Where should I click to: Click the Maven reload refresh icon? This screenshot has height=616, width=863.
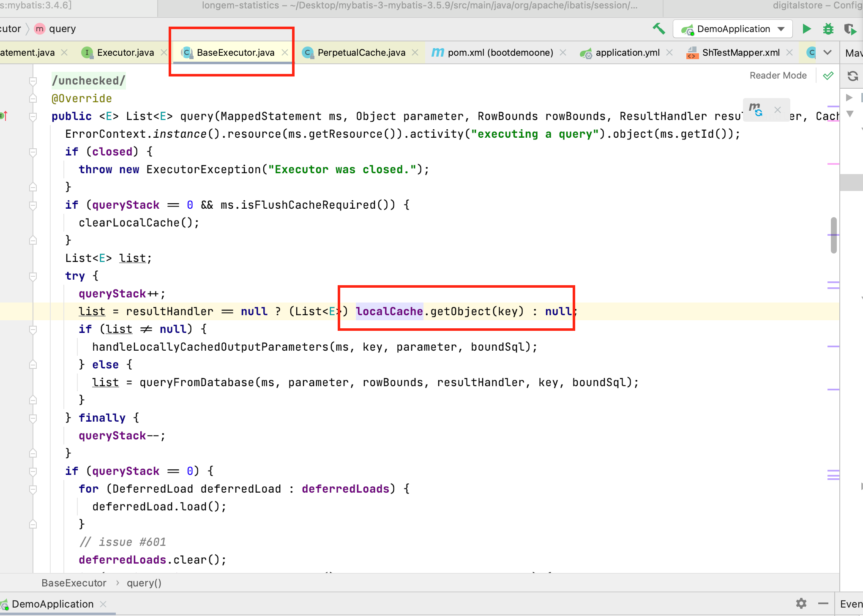coord(852,76)
